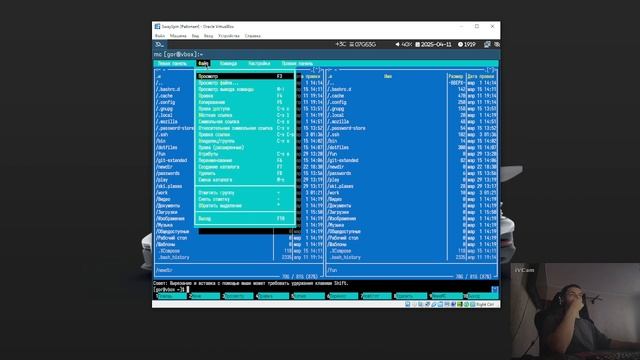Image resolution: width=640 pixels, height=360 pixels.
Task: Select /.mozilla in the right panel
Action: (x=338, y=122)
